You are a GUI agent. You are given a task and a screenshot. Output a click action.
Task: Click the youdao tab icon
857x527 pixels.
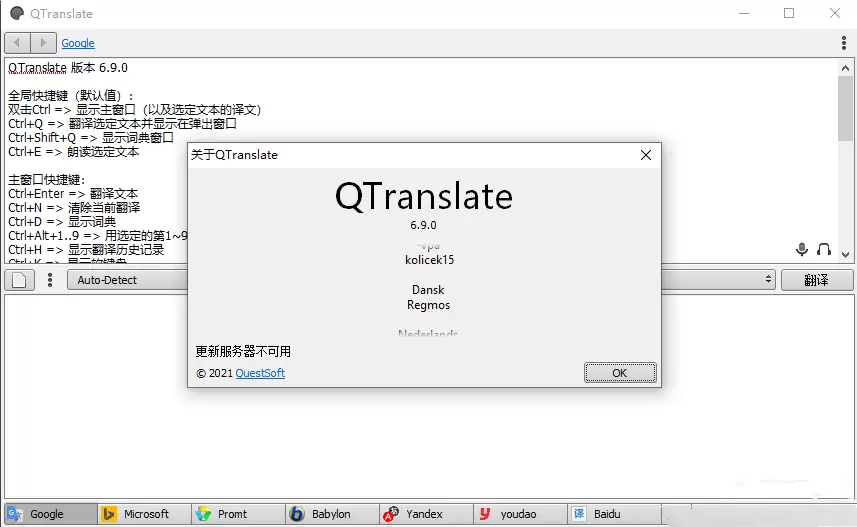click(x=485, y=514)
